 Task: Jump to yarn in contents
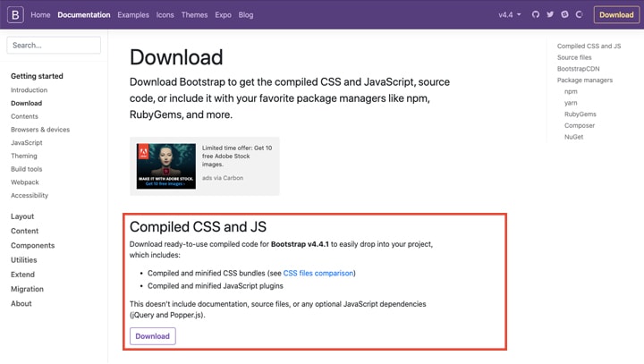571,103
